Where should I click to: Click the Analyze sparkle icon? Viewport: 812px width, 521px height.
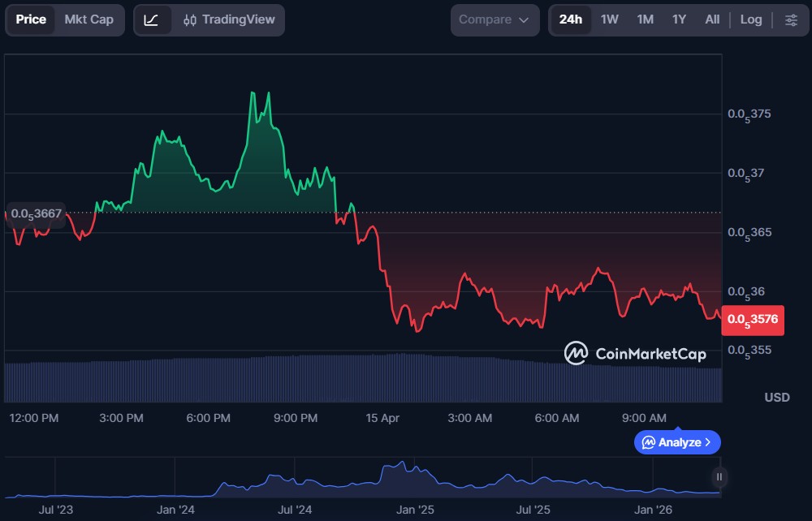click(649, 442)
